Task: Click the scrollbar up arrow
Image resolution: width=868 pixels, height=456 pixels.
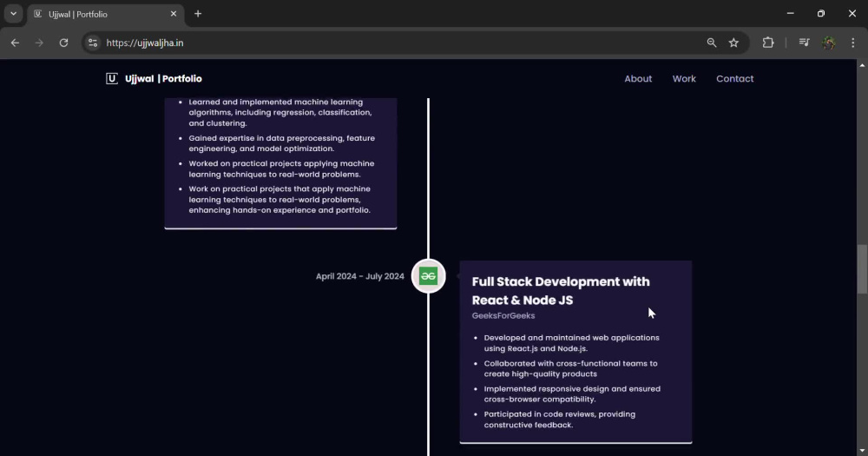Action: coord(862,65)
